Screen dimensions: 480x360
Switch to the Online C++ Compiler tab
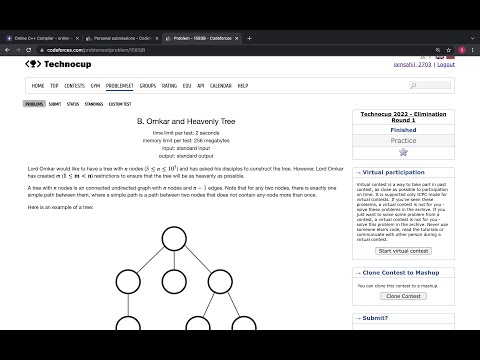tap(42, 38)
